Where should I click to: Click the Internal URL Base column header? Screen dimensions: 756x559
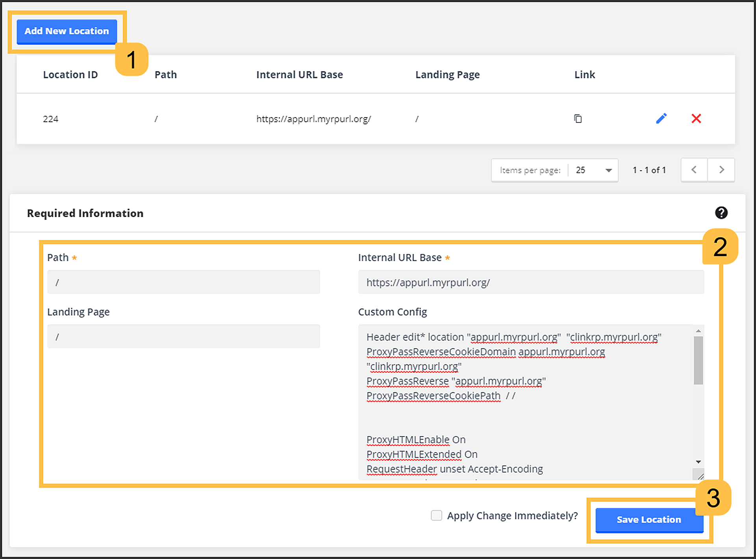(x=300, y=74)
